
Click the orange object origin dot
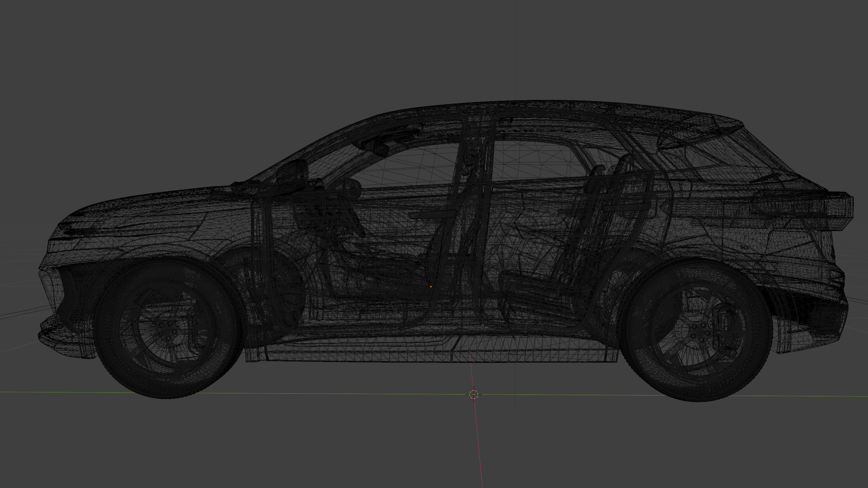point(431,287)
